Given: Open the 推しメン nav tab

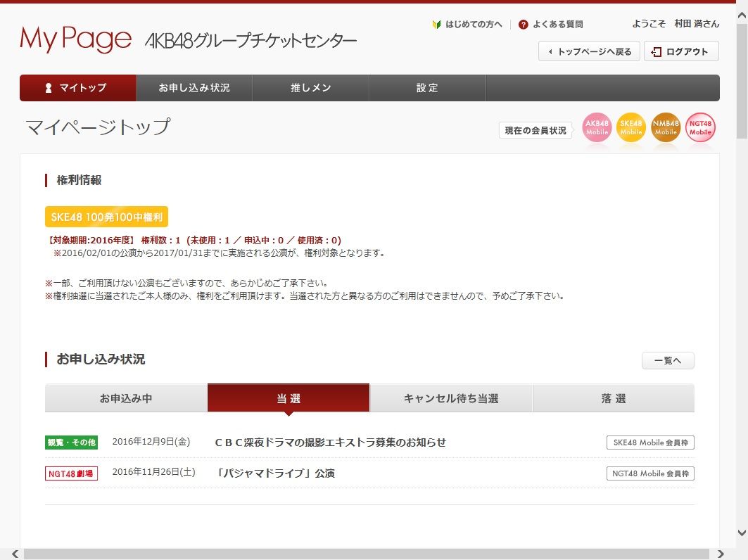Looking at the screenshot, I should pos(310,88).
